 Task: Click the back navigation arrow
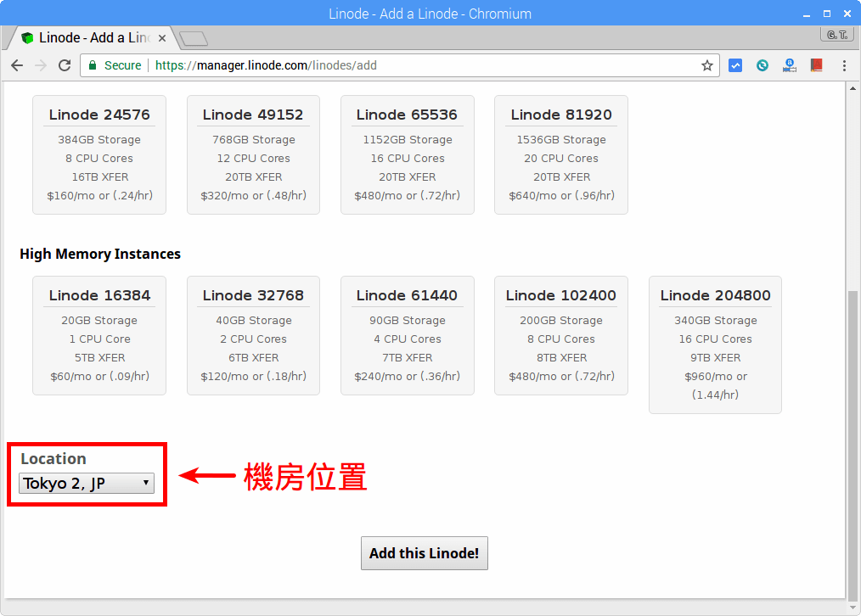(17, 64)
